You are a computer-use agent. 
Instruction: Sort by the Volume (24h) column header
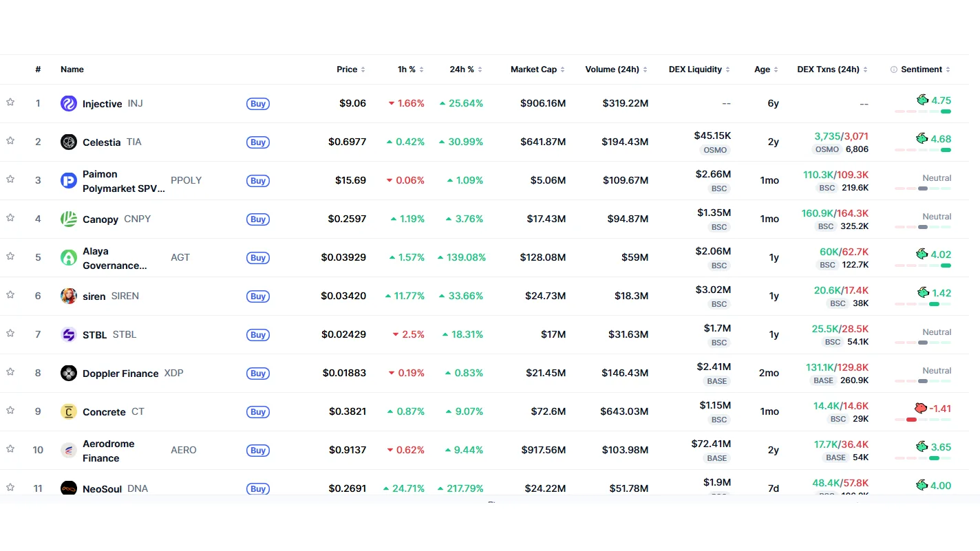pyautogui.click(x=617, y=69)
